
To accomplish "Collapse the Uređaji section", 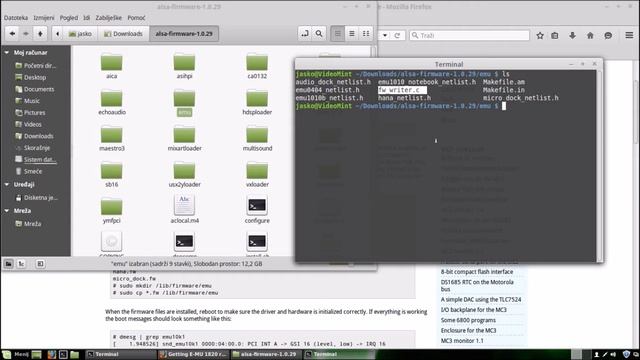I will [x=7, y=184].
